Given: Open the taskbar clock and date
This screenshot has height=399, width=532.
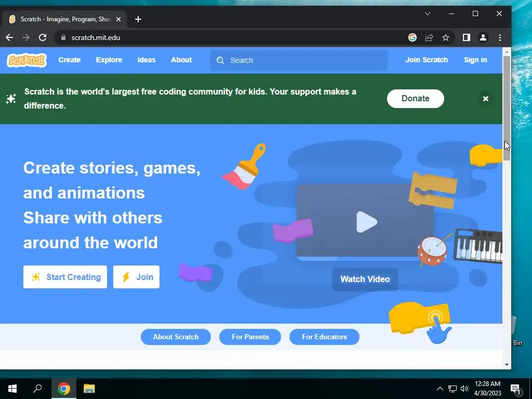Looking at the screenshot, I should tap(487, 389).
